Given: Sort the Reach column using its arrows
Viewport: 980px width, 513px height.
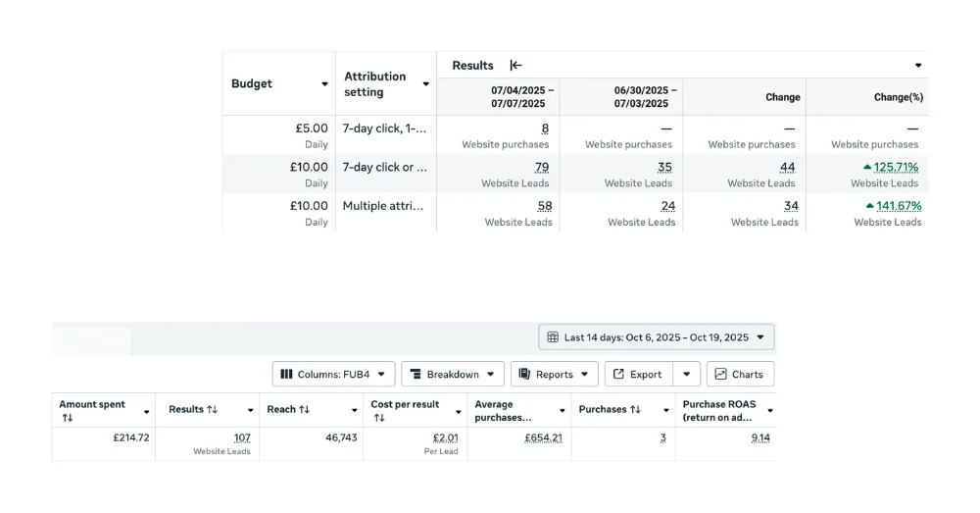Looking at the screenshot, I should click(304, 409).
